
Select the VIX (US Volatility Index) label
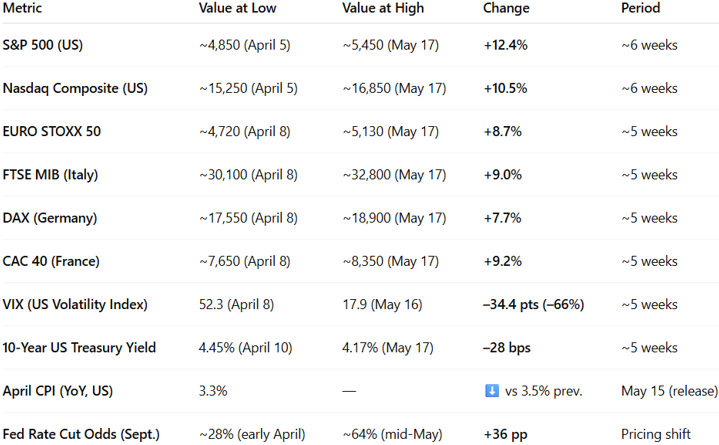tap(75, 304)
